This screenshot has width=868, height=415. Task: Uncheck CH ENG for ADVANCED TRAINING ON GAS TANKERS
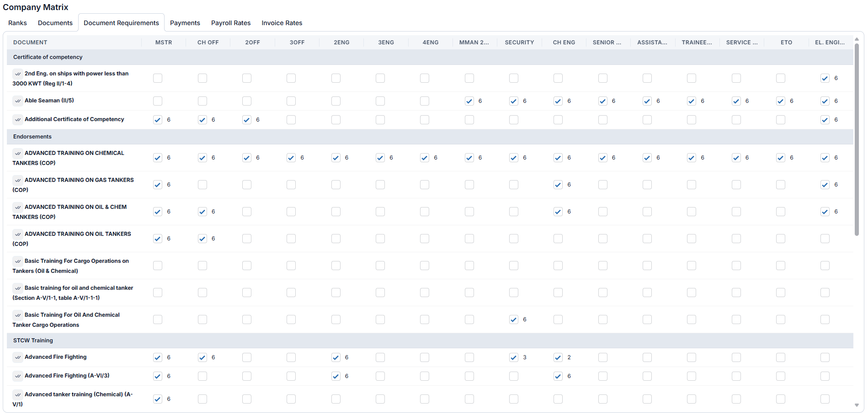(x=558, y=185)
